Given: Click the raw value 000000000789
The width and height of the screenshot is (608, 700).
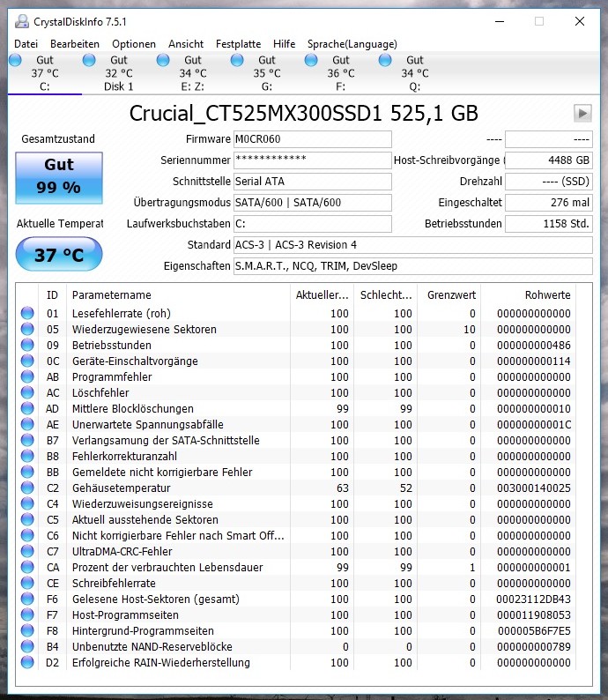Looking at the screenshot, I should click(x=533, y=646).
